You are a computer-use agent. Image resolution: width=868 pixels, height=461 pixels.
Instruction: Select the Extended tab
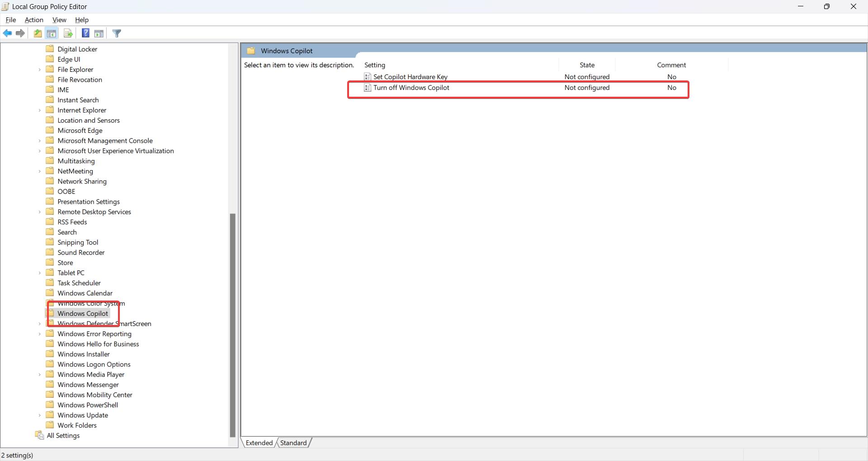tap(259, 443)
